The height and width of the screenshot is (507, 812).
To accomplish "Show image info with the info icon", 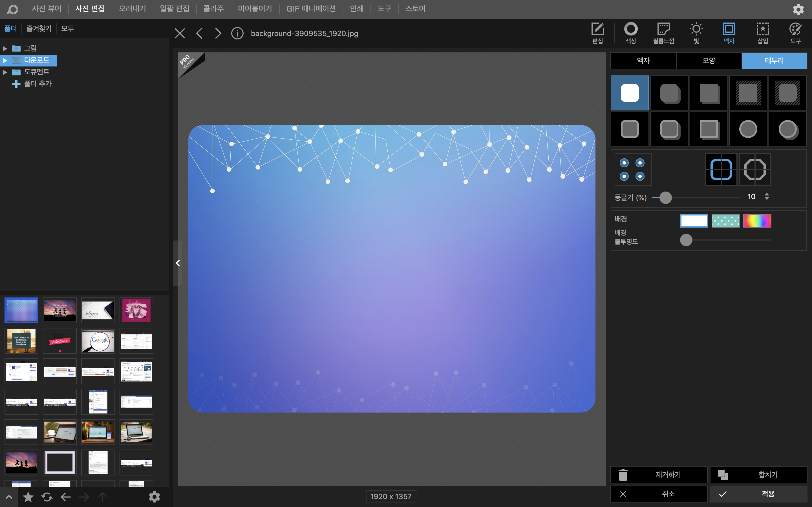I will pyautogui.click(x=237, y=33).
